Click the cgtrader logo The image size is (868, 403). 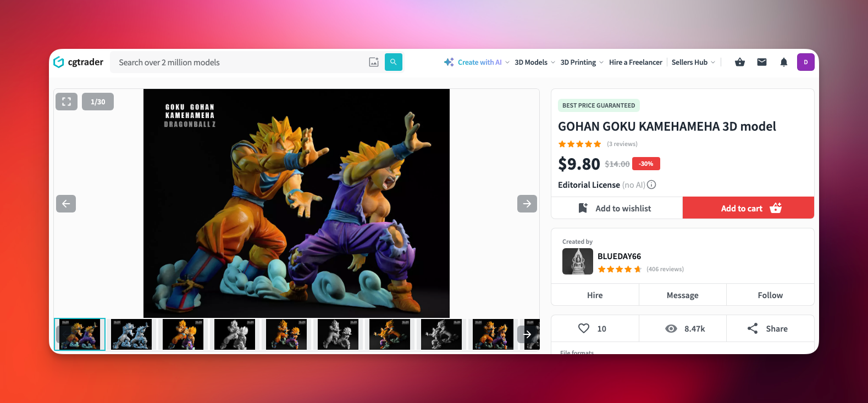click(x=78, y=62)
